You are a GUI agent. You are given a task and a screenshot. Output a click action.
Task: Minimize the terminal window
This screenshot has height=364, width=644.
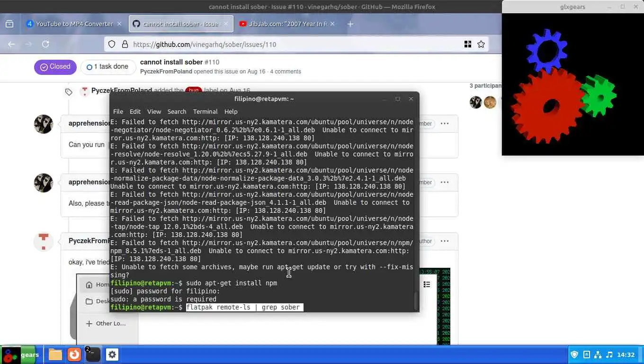click(x=385, y=99)
